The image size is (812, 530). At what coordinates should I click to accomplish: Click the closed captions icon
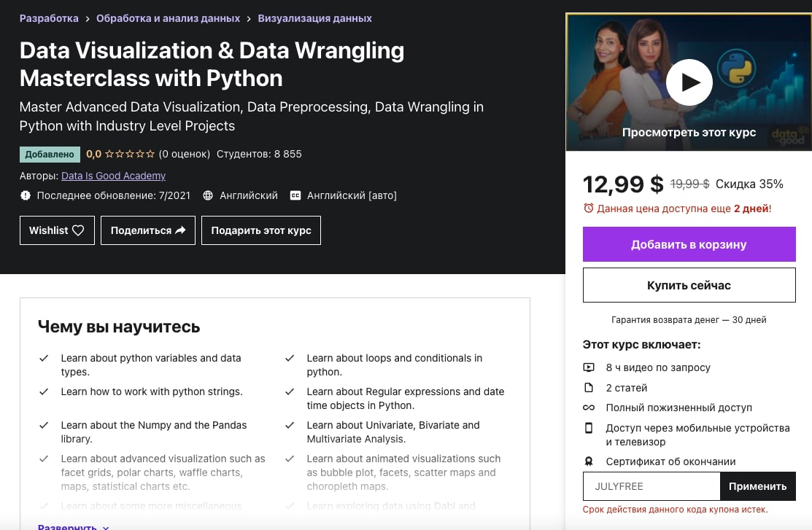(295, 195)
